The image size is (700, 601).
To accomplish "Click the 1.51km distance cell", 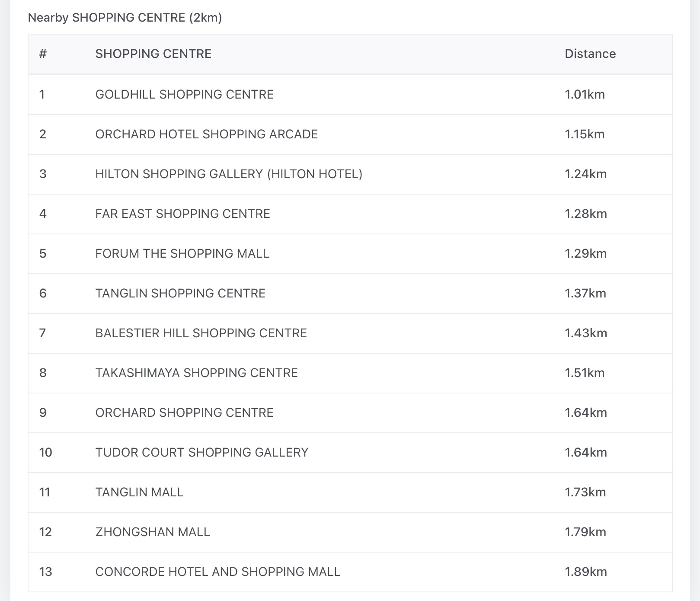I will [585, 373].
